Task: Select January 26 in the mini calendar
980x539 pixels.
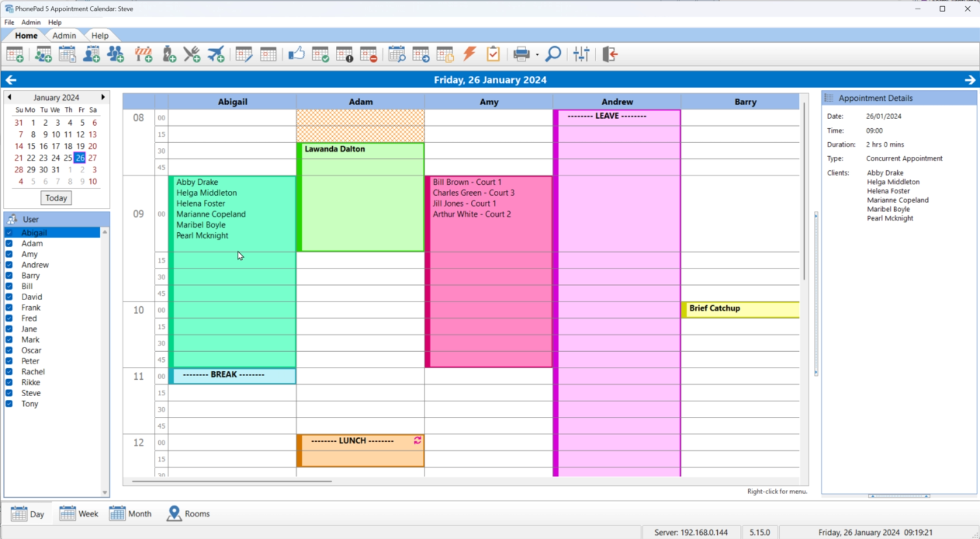Action: click(80, 158)
